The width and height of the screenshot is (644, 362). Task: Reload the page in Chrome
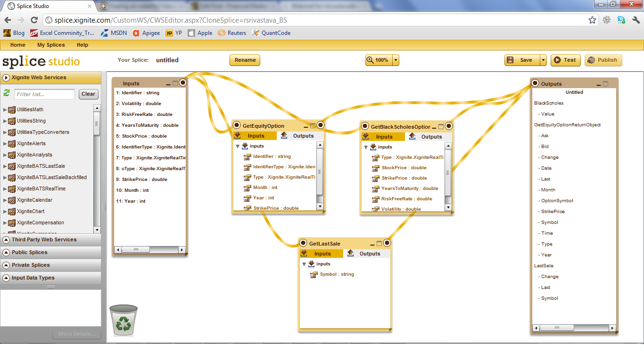34,20
